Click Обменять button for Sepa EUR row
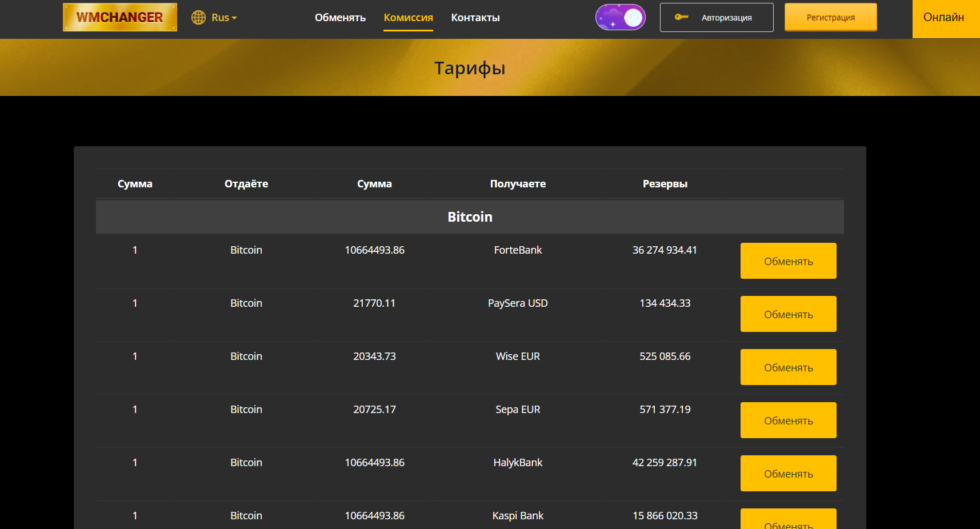The image size is (980, 529). (788, 420)
